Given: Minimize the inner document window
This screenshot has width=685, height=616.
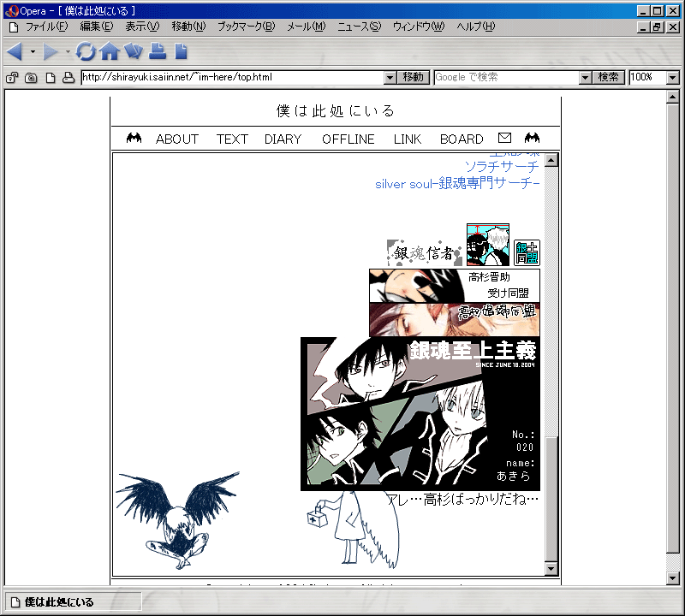Looking at the screenshot, I should coord(643,27).
